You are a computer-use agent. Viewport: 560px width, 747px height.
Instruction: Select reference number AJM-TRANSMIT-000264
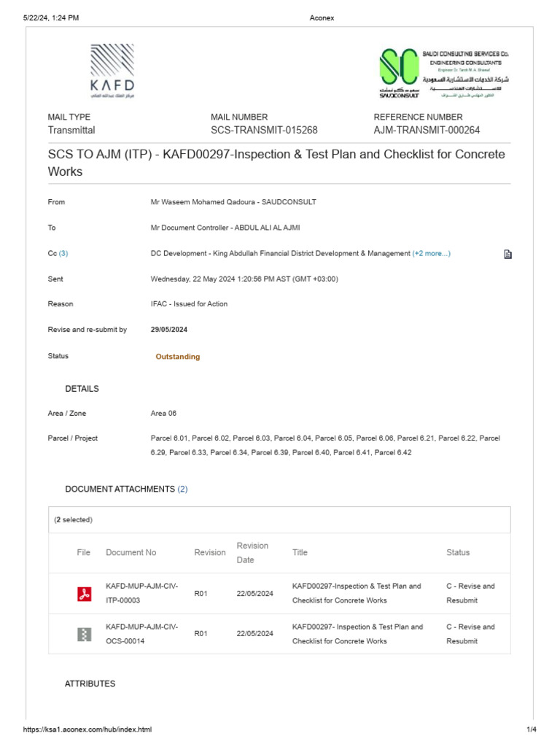[427, 130]
